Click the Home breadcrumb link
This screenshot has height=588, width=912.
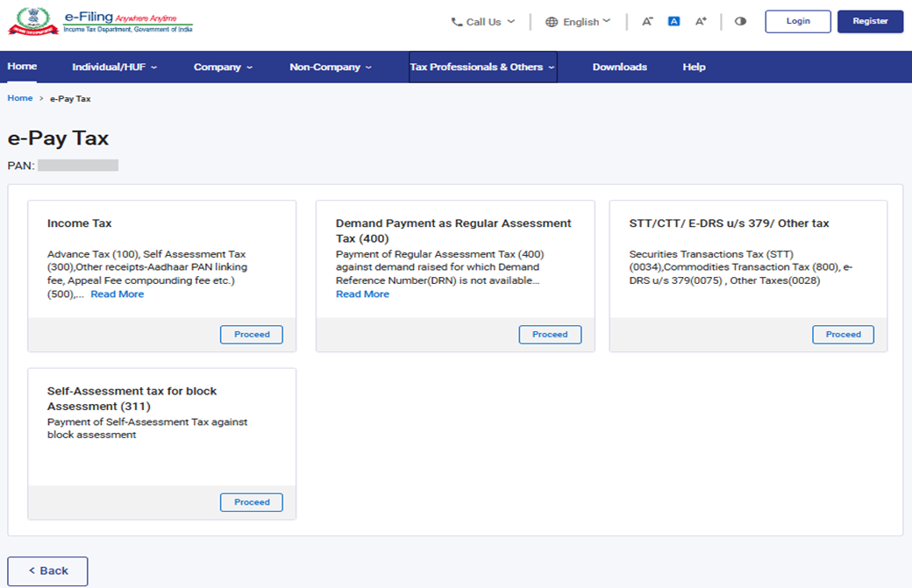[x=20, y=98]
